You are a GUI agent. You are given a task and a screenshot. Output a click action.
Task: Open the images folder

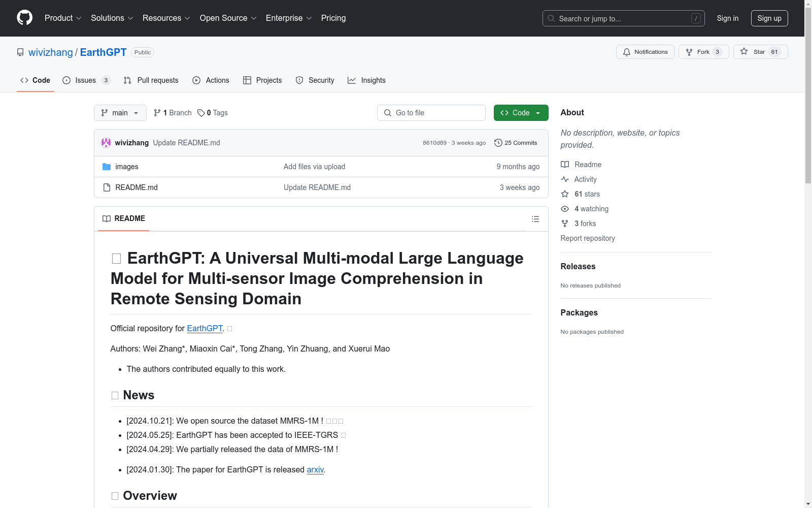[x=127, y=167]
